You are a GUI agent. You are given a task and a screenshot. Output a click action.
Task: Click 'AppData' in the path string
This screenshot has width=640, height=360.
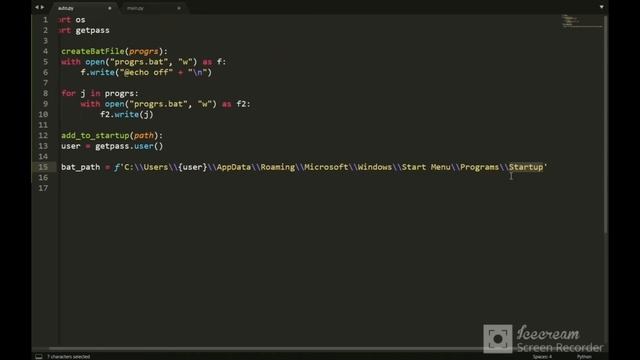click(x=233, y=167)
